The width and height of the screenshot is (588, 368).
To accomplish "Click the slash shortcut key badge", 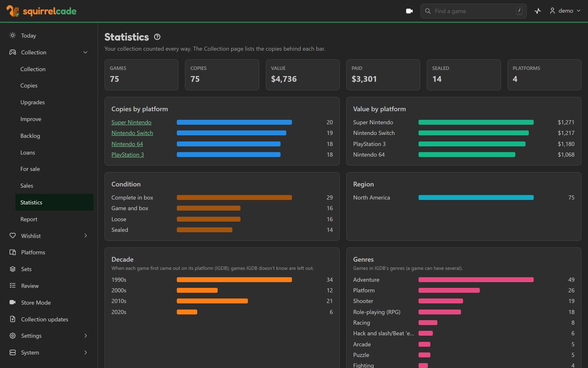I will 519,11.
